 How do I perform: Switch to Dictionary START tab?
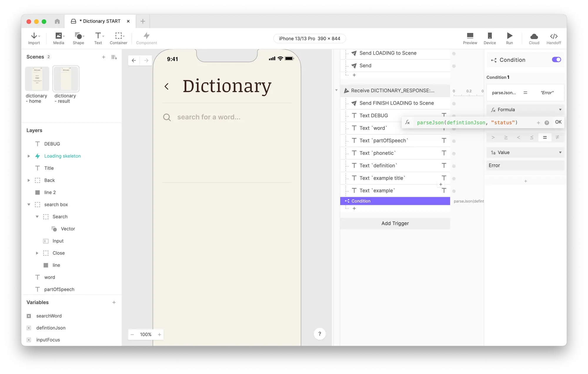[x=100, y=21]
